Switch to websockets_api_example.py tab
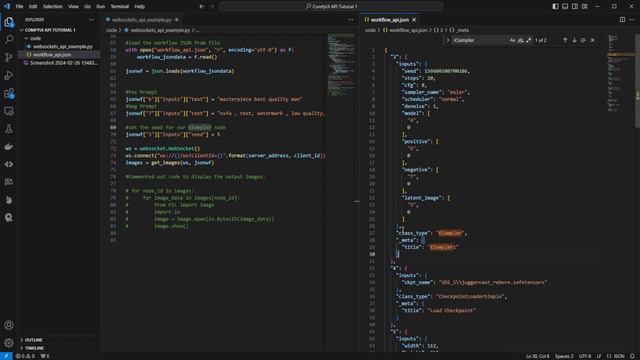Viewport: 640px width, 360px height. coord(142,20)
